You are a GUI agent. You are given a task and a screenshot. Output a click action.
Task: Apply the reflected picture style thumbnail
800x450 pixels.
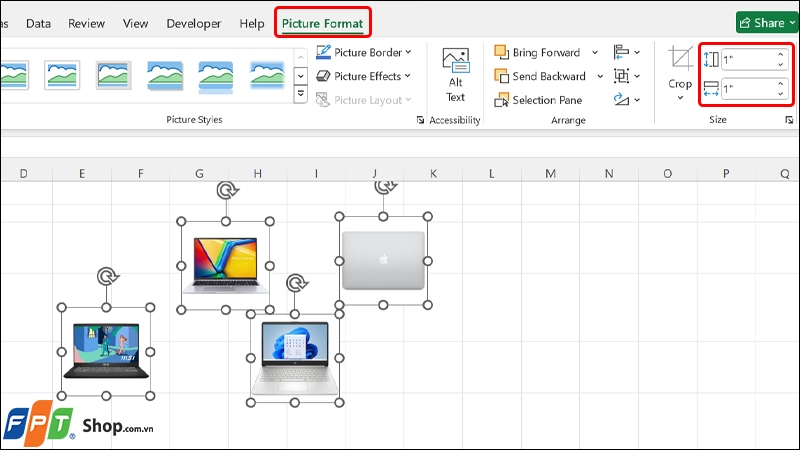[216, 77]
